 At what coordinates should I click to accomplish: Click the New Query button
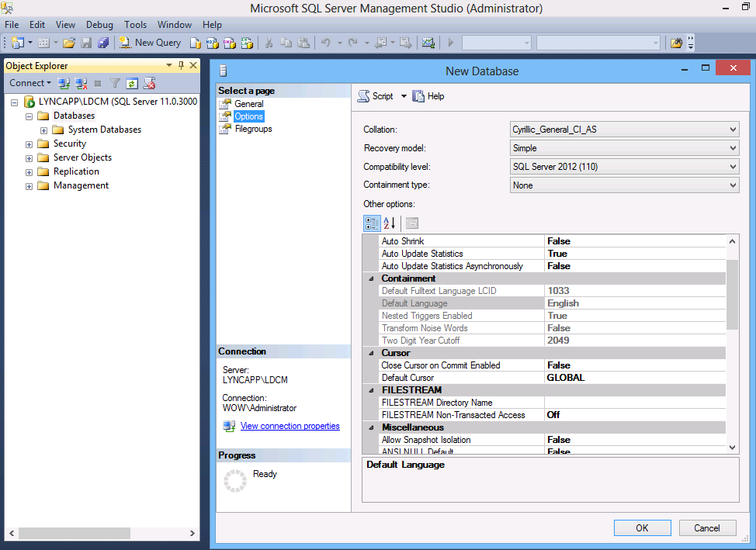point(151,43)
